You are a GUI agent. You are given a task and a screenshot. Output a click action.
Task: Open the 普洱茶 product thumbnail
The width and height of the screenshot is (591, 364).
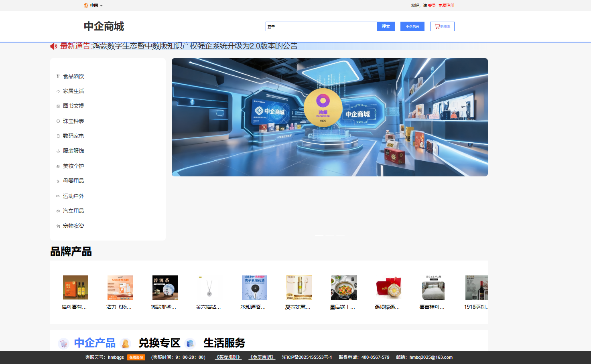pos(165,287)
